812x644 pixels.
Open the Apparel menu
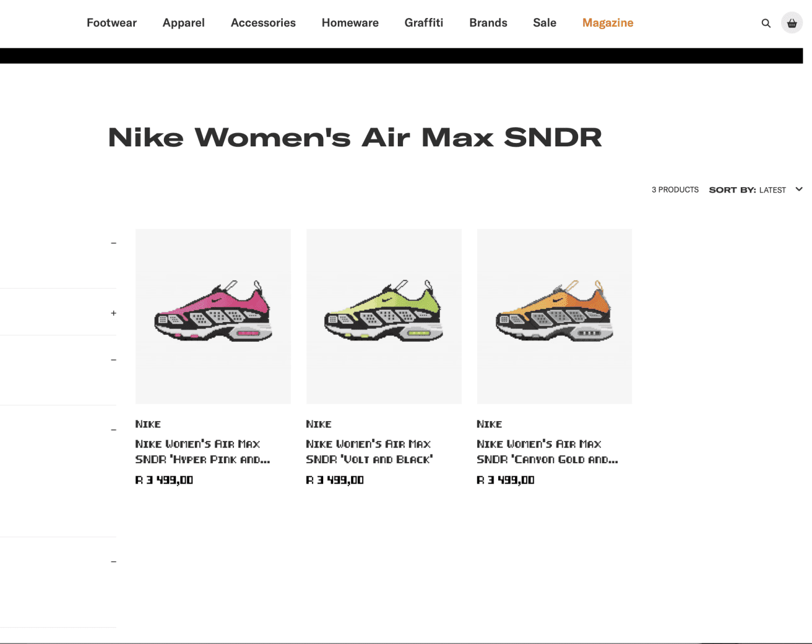[184, 23]
